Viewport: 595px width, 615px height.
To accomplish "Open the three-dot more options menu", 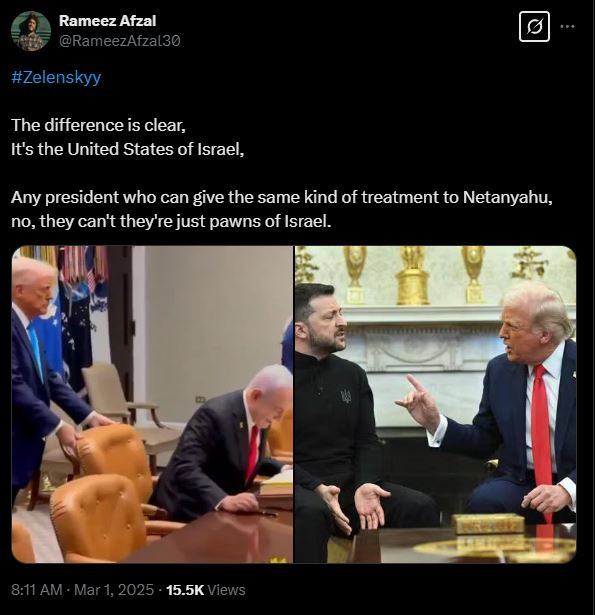I will [x=567, y=27].
